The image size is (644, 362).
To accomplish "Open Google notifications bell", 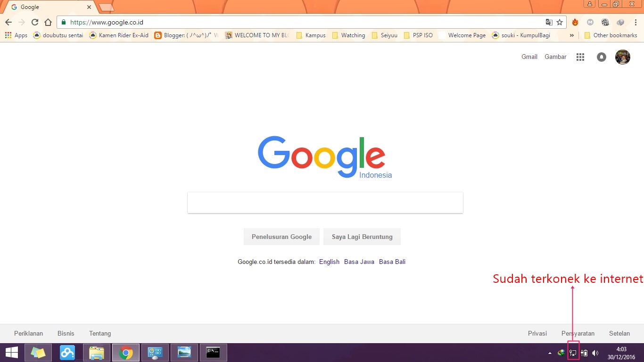I will (x=602, y=57).
